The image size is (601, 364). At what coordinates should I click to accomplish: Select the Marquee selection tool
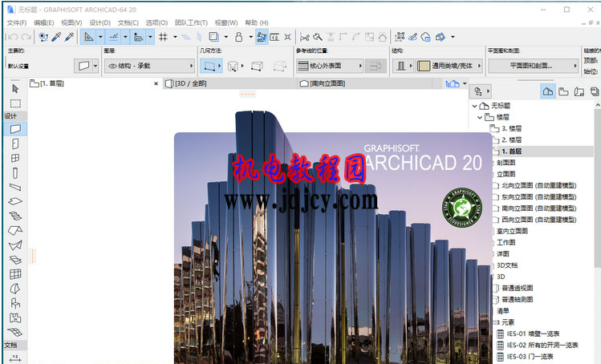click(x=15, y=103)
